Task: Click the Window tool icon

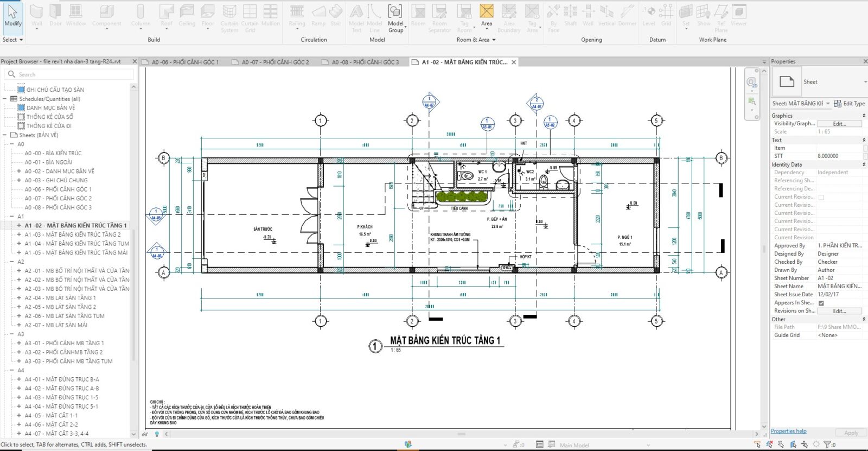Action: coord(76,11)
